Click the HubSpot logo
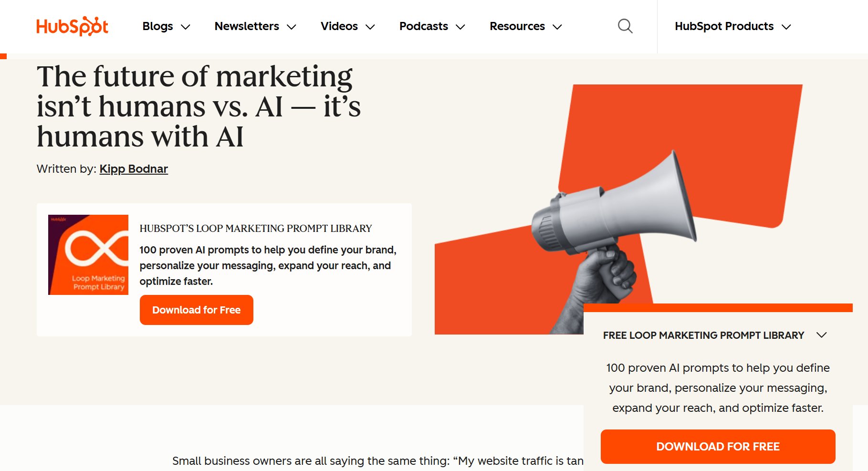This screenshot has height=471, width=868. click(x=72, y=26)
